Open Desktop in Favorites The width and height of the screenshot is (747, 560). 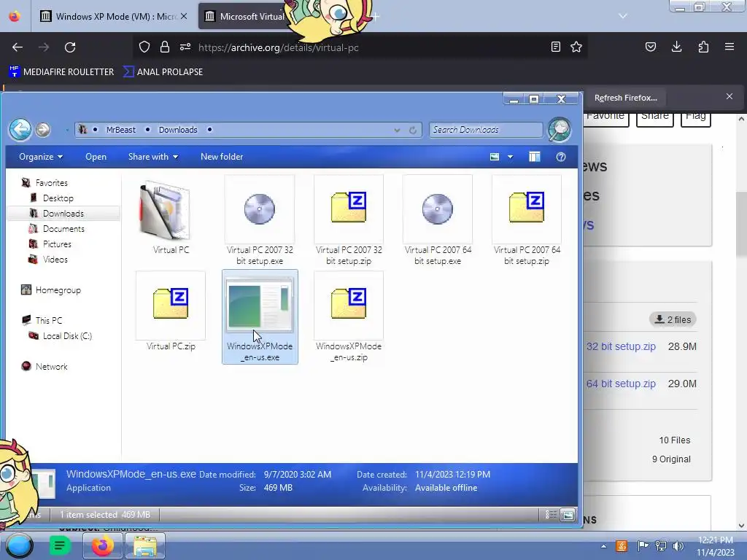58,198
